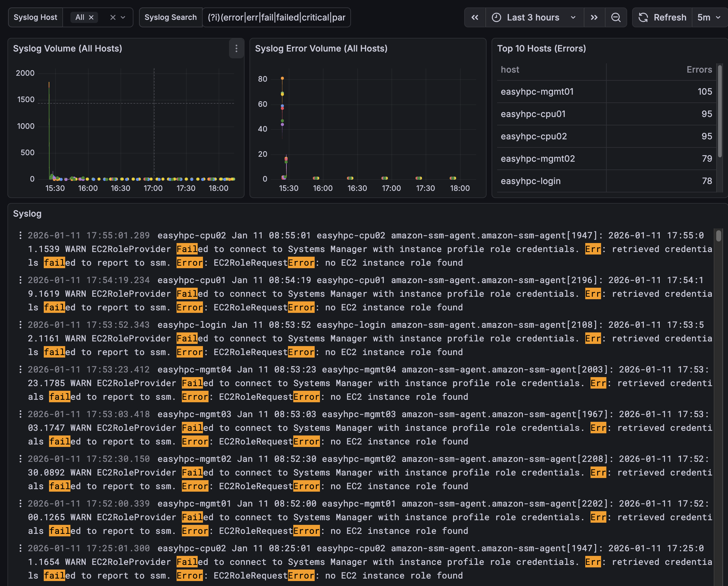Open log row menu for 17:55:01 entry
This screenshot has height=586, width=728.
pos(20,235)
